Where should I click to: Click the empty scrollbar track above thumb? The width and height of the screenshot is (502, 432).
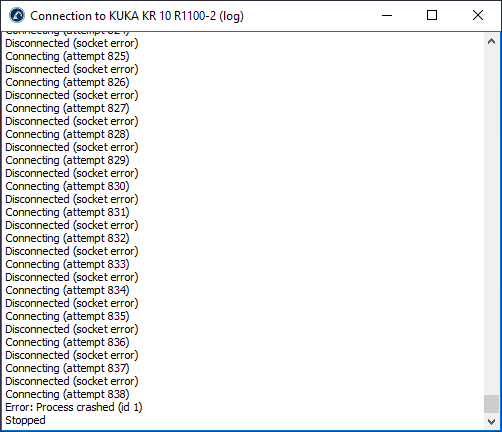[x=491, y=222]
